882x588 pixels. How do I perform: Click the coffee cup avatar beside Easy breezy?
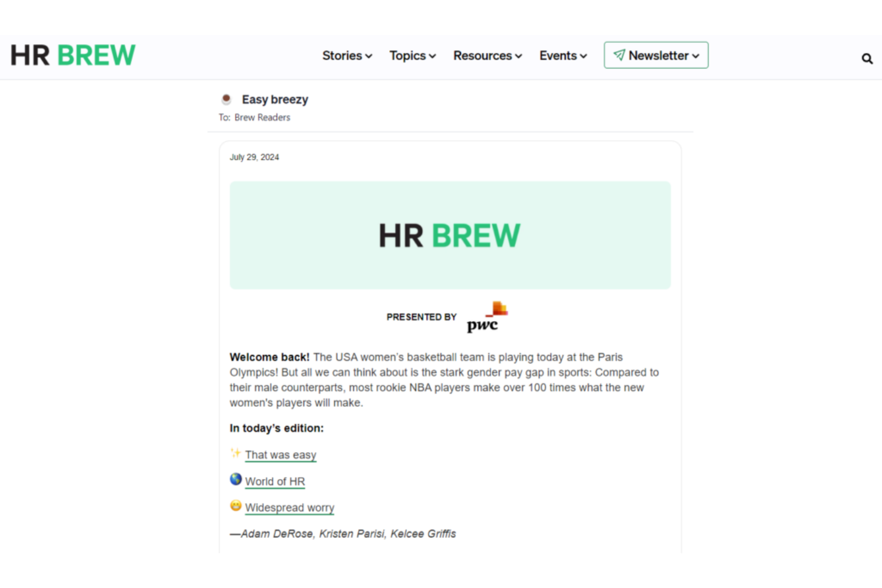[226, 99]
